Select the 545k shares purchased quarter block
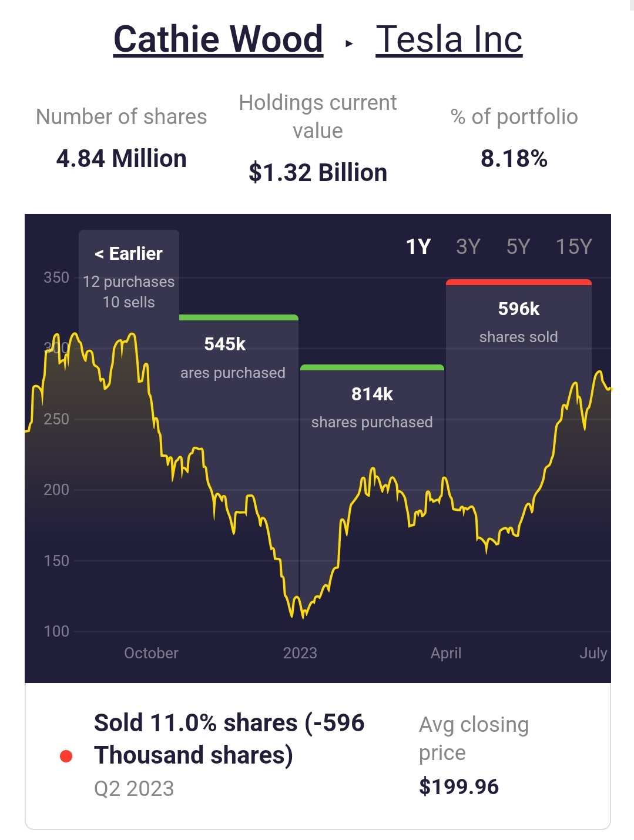Image resolution: width=634 pixels, height=840 pixels. tap(233, 359)
